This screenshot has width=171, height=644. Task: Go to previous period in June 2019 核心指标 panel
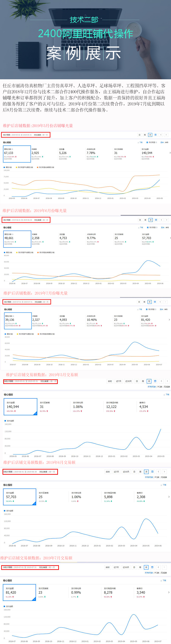pos(158,472)
